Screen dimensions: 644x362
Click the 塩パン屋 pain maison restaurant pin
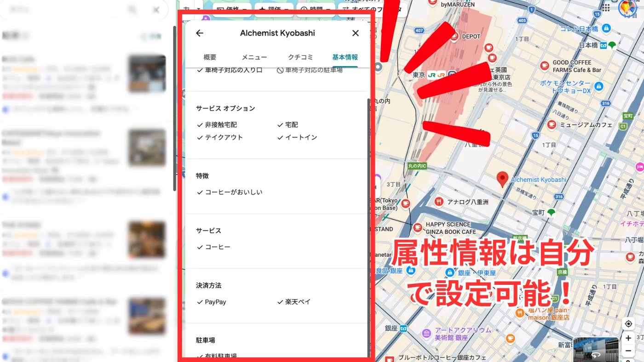[x=520, y=313]
